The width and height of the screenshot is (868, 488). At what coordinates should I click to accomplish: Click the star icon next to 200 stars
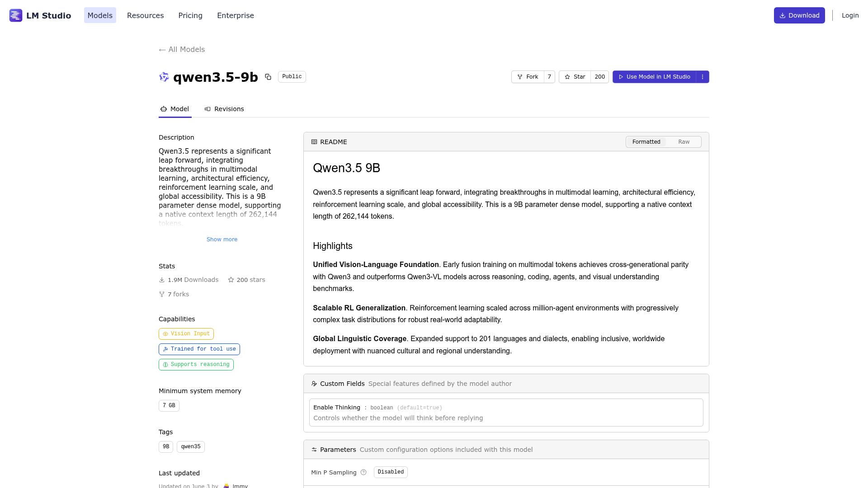(x=231, y=280)
